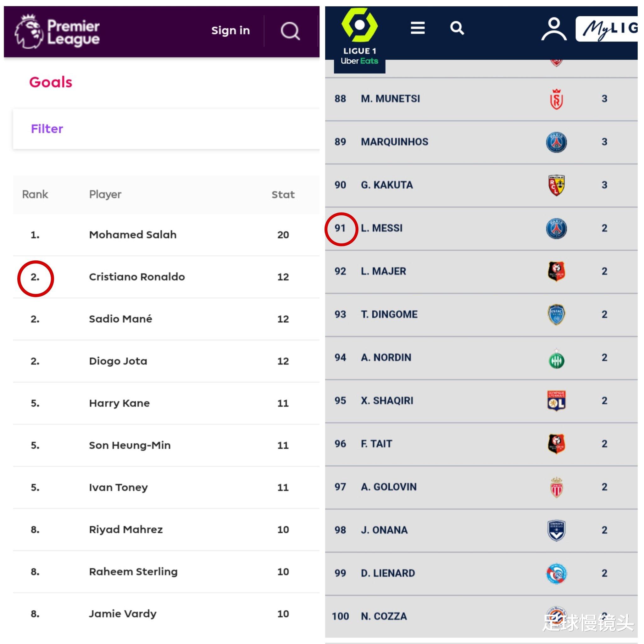Click Reims crest beside M. Munetsi
644x644 pixels.
556,99
